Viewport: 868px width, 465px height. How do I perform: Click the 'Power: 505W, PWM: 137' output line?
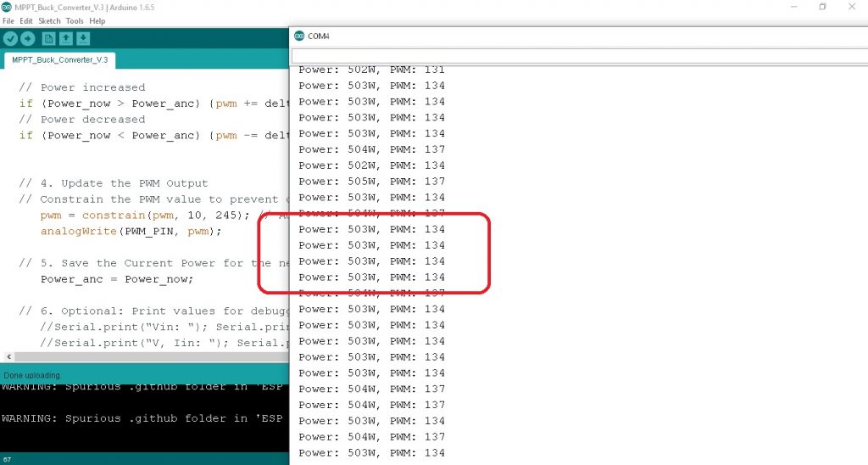(x=371, y=181)
